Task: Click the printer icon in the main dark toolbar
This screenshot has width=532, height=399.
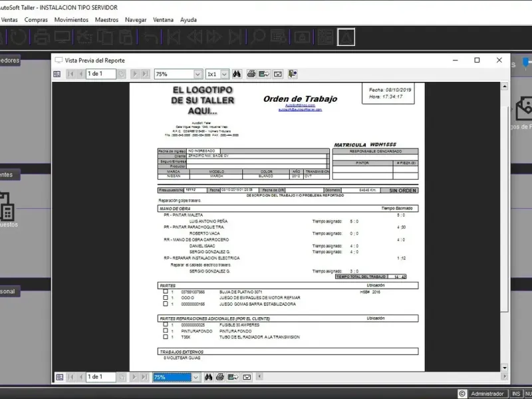Action: [x=41, y=37]
